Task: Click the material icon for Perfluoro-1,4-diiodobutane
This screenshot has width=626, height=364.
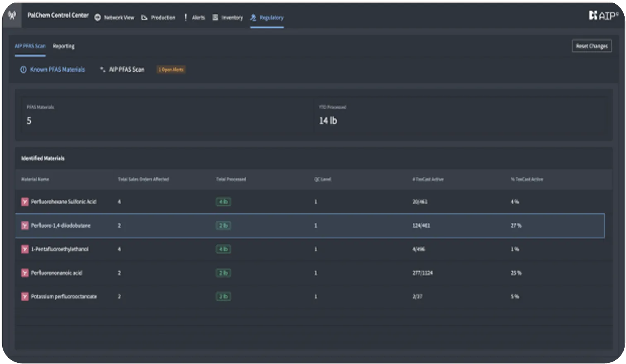Action: 25,225
